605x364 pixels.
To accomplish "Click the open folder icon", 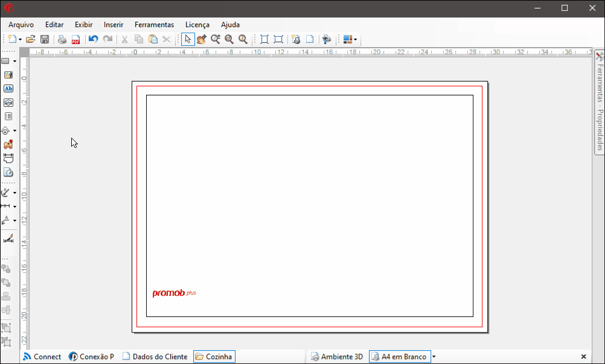I will click(x=30, y=39).
